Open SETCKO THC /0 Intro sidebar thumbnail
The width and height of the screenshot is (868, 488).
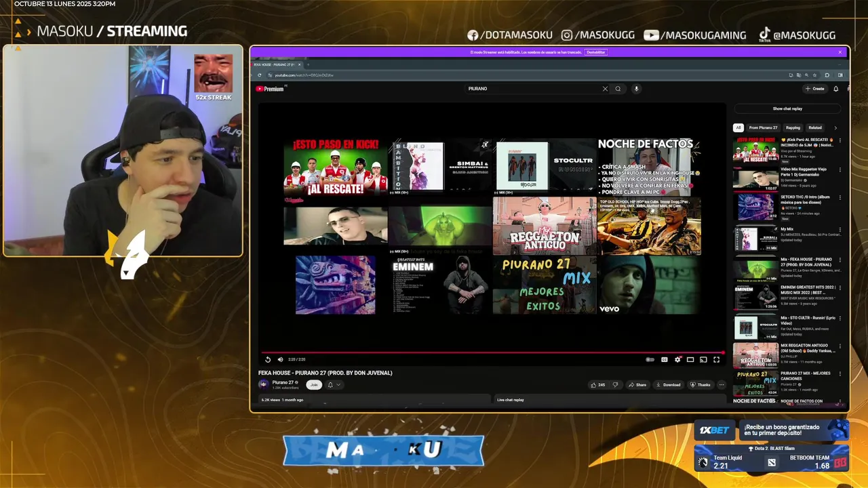[755, 207]
